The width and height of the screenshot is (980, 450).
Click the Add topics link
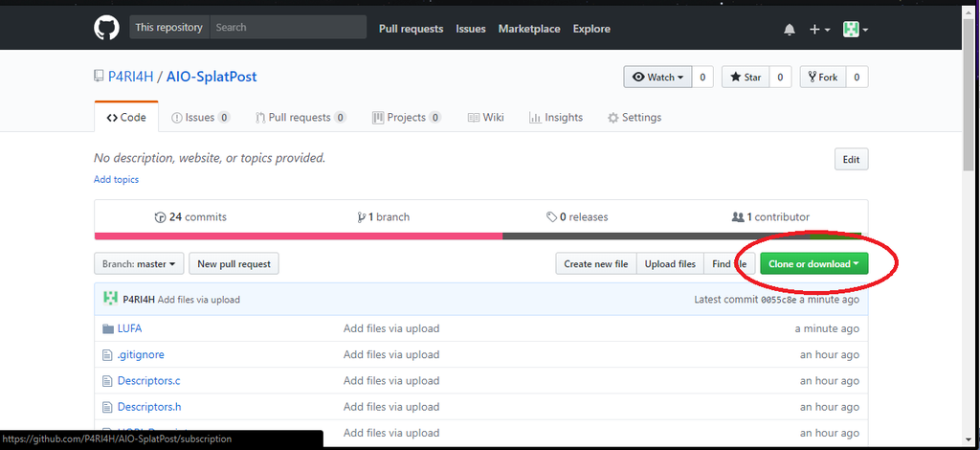tap(116, 180)
